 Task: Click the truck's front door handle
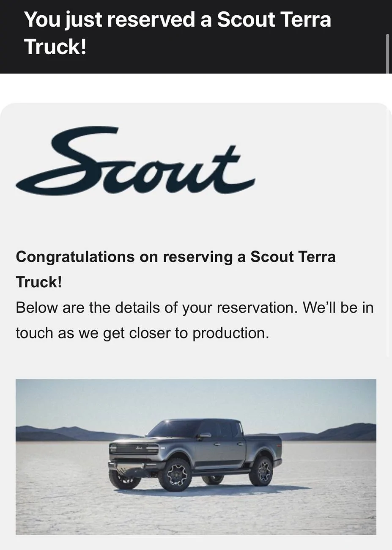click(x=217, y=445)
